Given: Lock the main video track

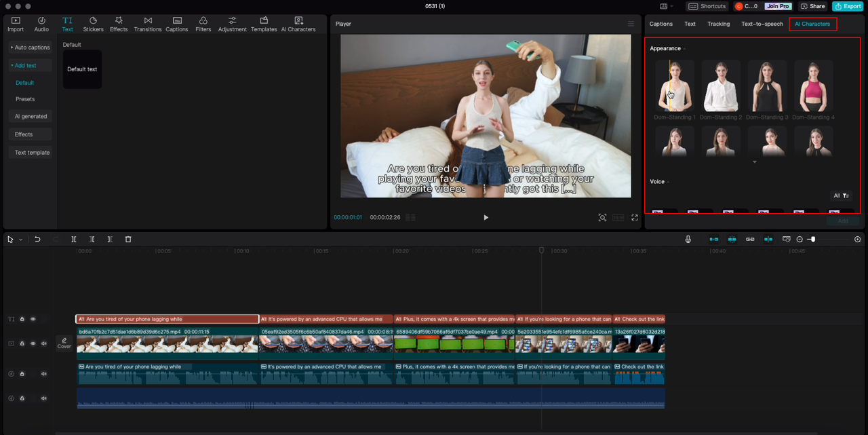Looking at the screenshot, I should pos(22,343).
